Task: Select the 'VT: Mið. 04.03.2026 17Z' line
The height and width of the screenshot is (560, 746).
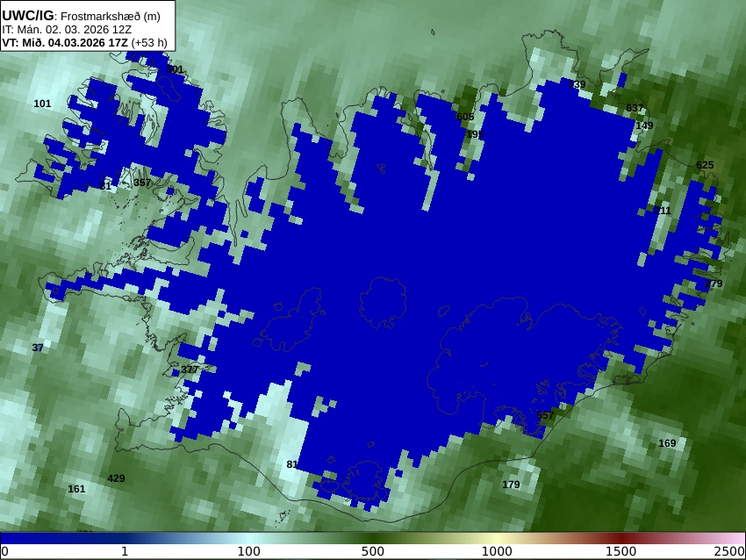Action: pyautogui.click(x=65, y=42)
